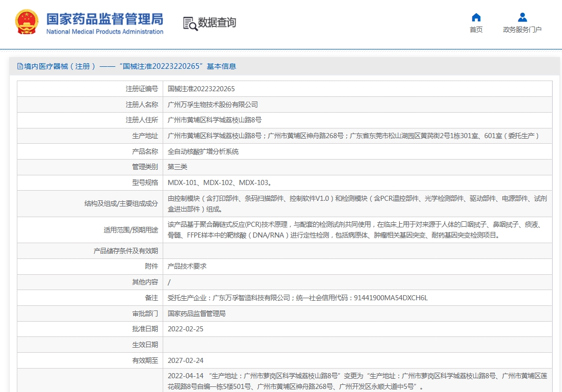Click 产品名称 label cell

(x=90, y=151)
